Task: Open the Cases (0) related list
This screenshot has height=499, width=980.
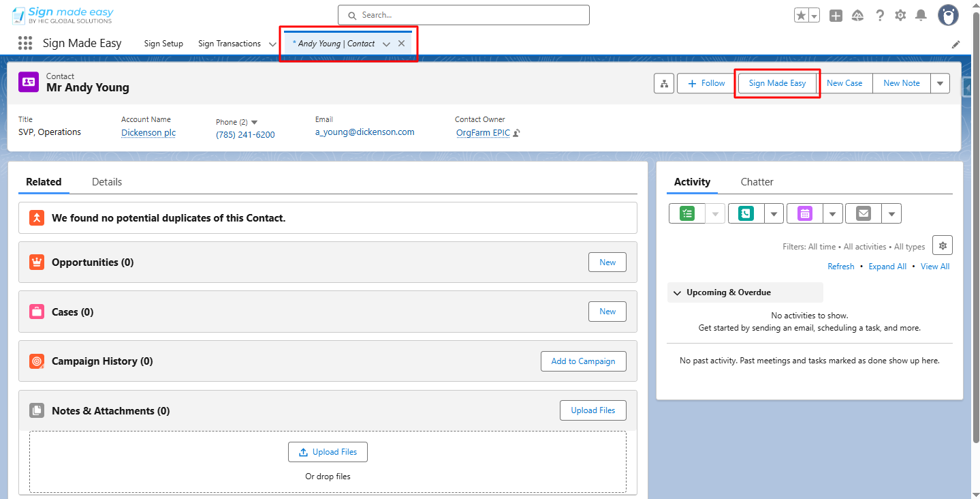Action: pos(72,312)
